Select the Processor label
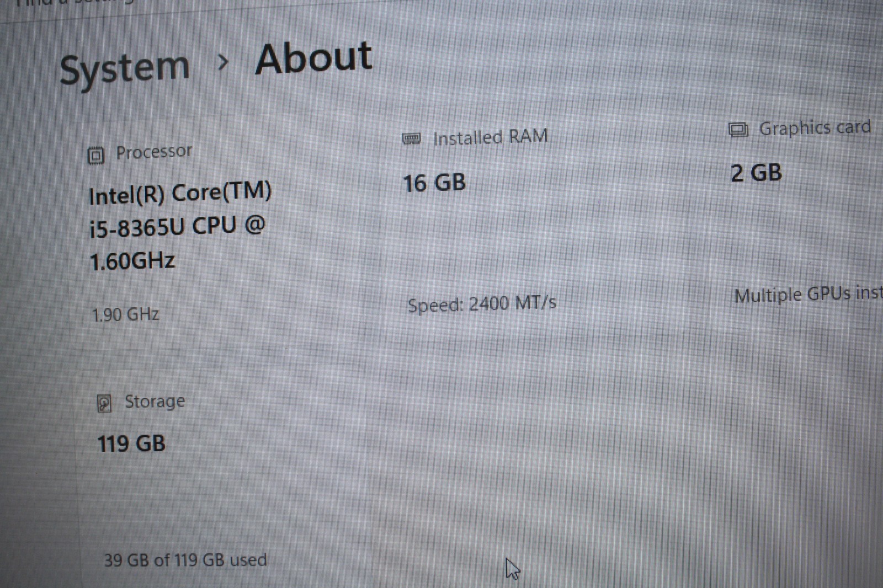This screenshot has width=883, height=588. point(154,152)
